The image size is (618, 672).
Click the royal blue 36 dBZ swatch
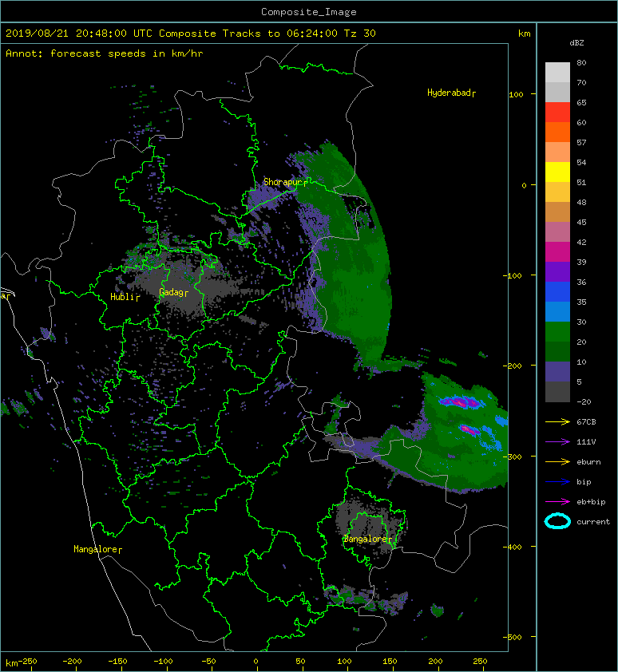[x=557, y=291]
